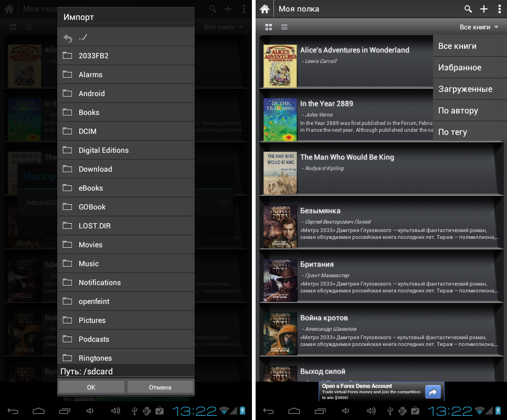Open the LOST.DIR folder
Image resolution: width=507 pixels, height=420 pixels.
coord(126,226)
